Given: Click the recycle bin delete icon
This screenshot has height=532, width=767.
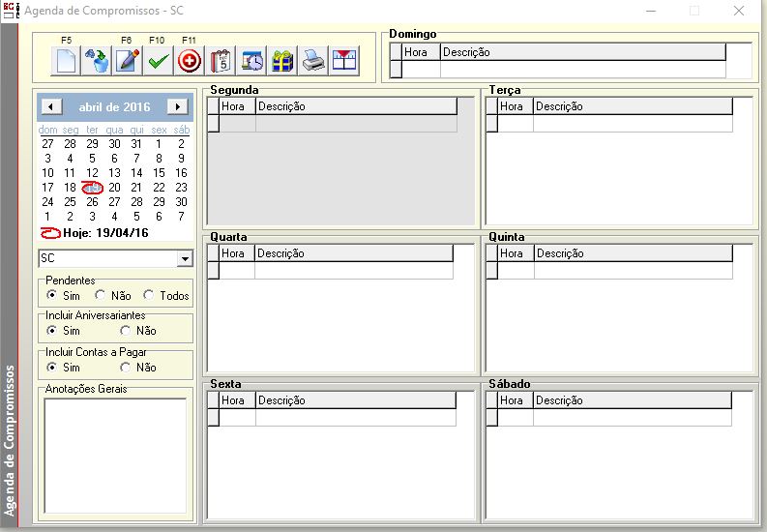Looking at the screenshot, I should coord(96,61).
